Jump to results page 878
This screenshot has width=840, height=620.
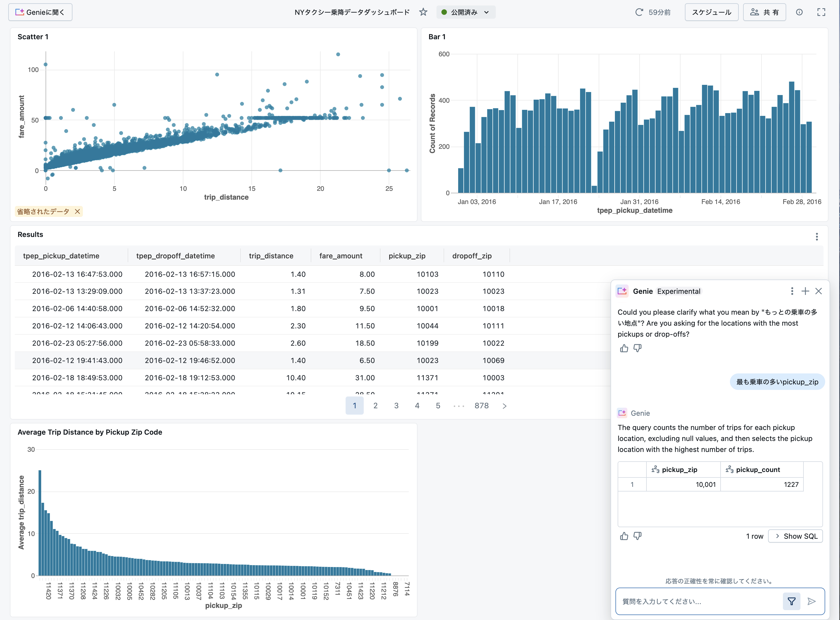(x=481, y=406)
